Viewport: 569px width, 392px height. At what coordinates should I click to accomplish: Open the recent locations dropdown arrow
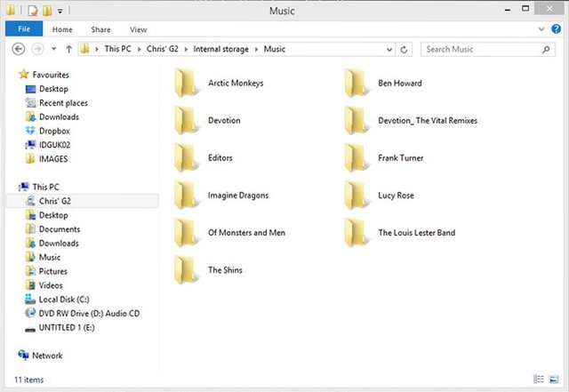point(54,49)
